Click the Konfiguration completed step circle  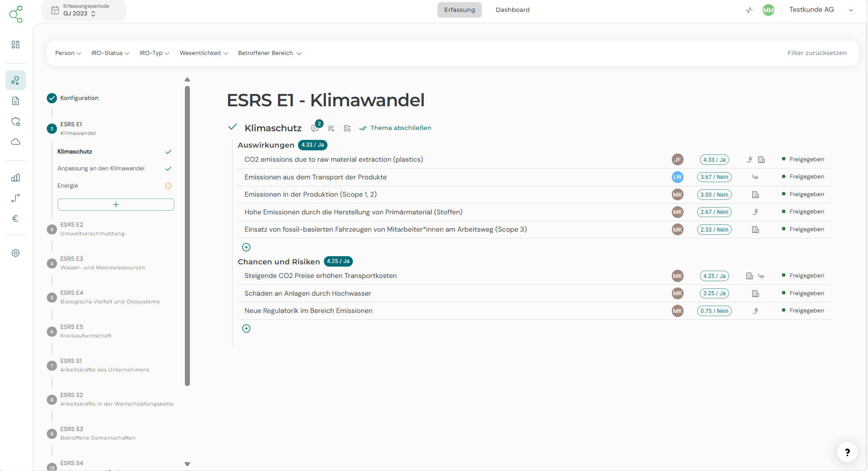coord(52,98)
